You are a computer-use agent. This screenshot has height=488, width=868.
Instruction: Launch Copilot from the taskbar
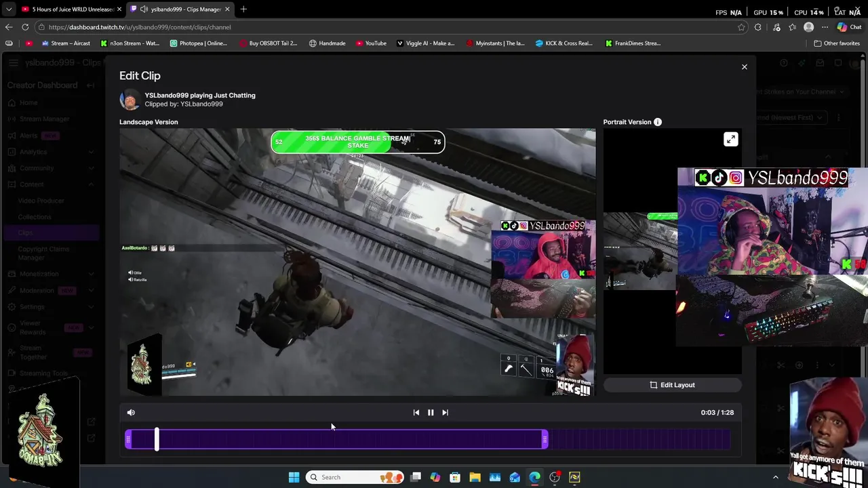pyautogui.click(x=435, y=477)
